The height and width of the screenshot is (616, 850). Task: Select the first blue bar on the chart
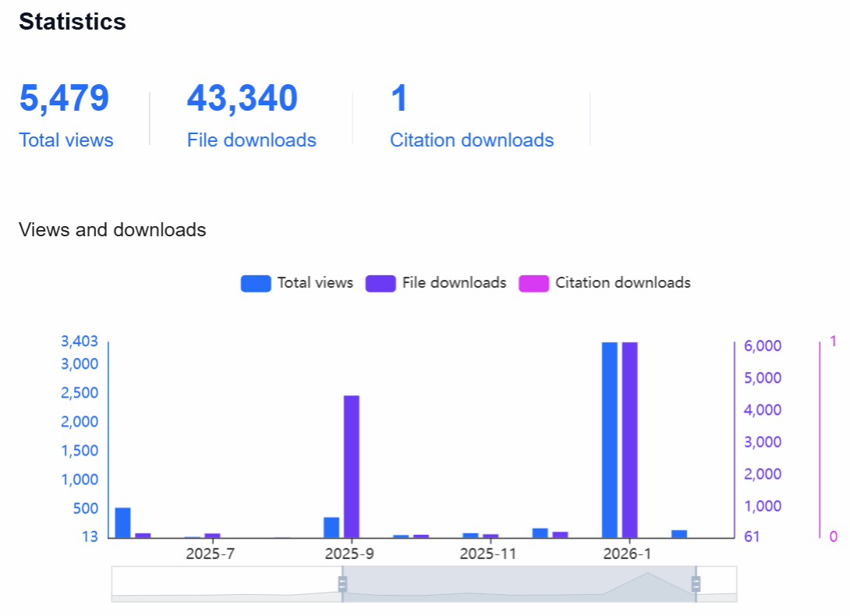coord(122,522)
